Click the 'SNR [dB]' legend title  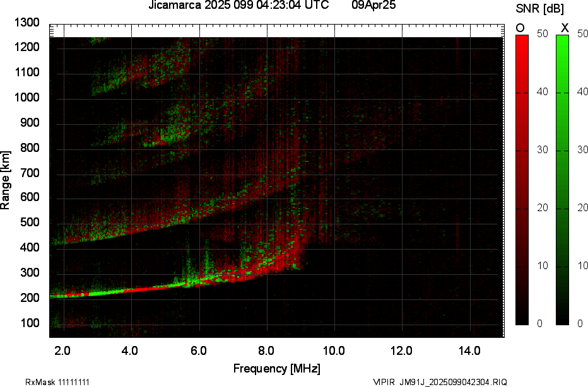539,8
